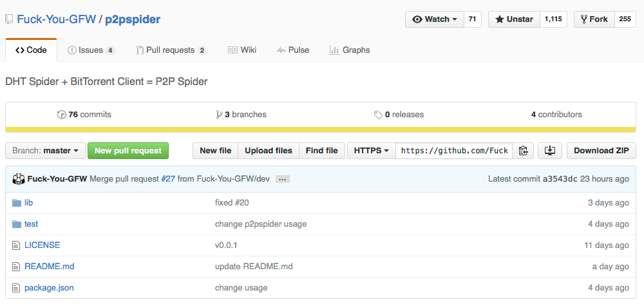Open the HTTPS protocol dropdown

click(372, 151)
